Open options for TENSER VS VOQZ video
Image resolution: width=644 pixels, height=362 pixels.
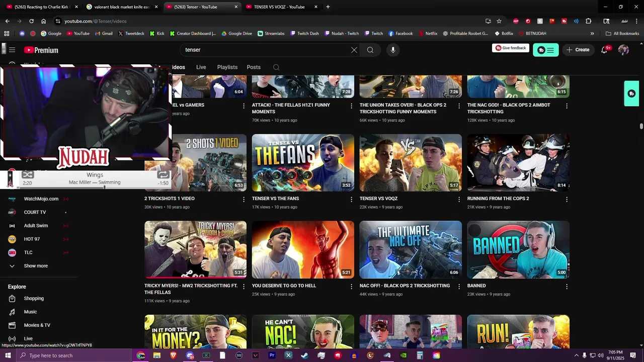pos(459,200)
